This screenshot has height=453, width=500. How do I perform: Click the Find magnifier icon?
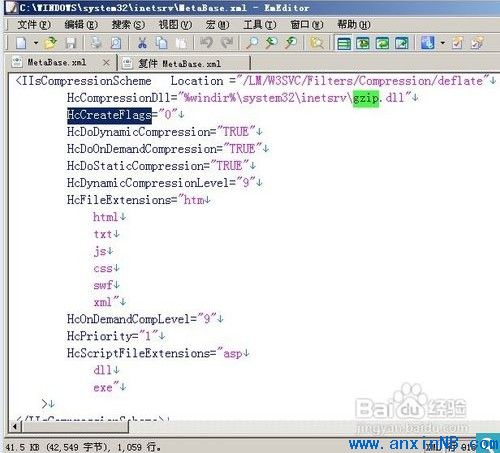(x=252, y=43)
